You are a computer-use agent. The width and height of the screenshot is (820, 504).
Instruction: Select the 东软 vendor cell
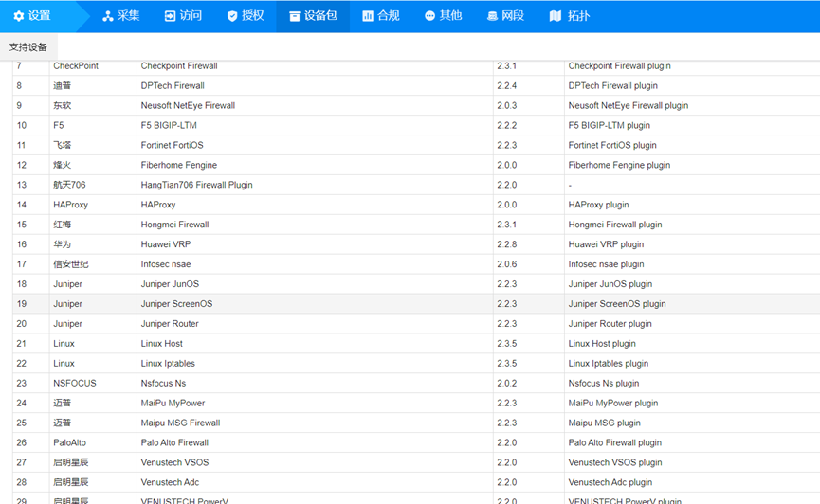pos(62,105)
